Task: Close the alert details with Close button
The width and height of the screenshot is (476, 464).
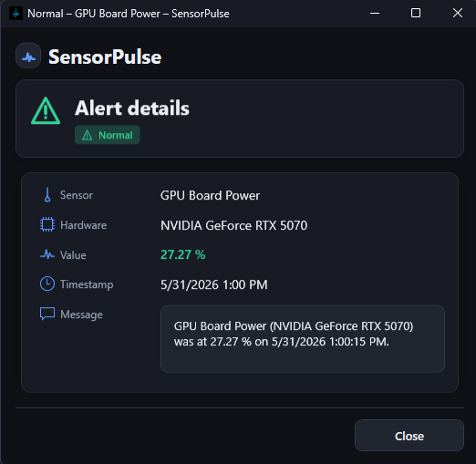Action: pos(409,436)
